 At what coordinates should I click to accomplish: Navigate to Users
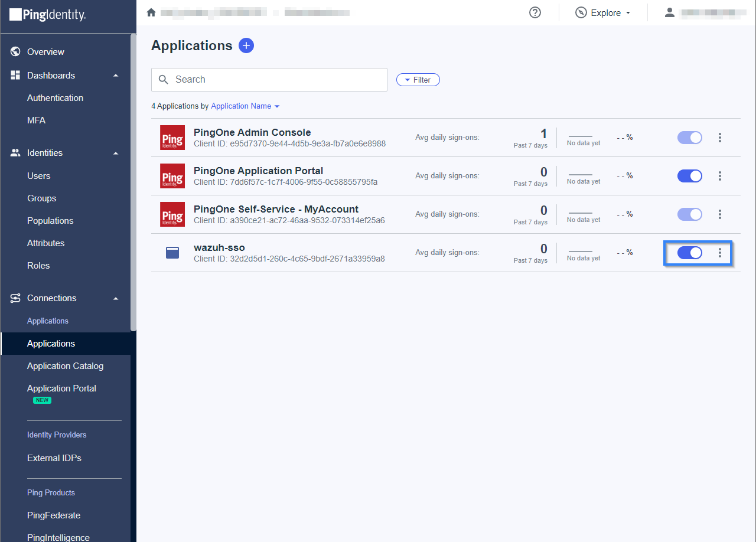38,176
